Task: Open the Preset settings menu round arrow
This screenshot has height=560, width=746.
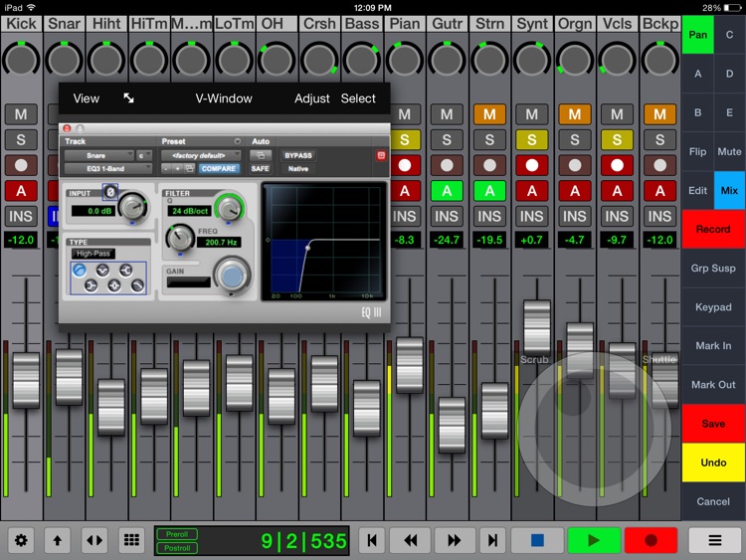Action: pyautogui.click(x=237, y=141)
